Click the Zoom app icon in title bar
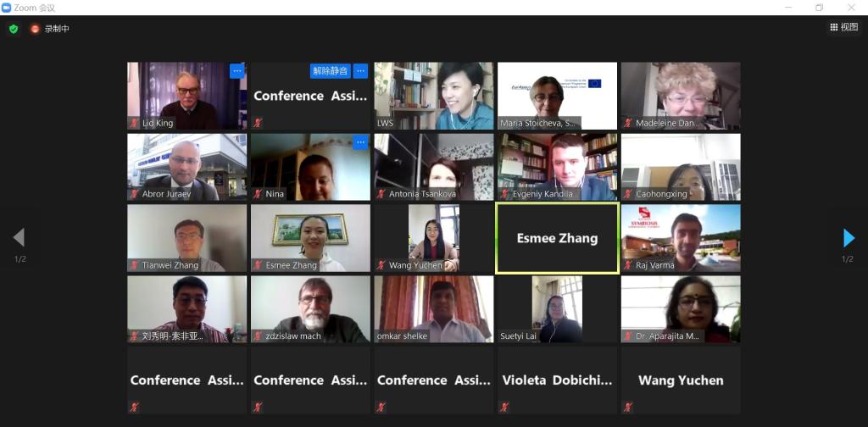868x427 pixels. [x=7, y=7]
